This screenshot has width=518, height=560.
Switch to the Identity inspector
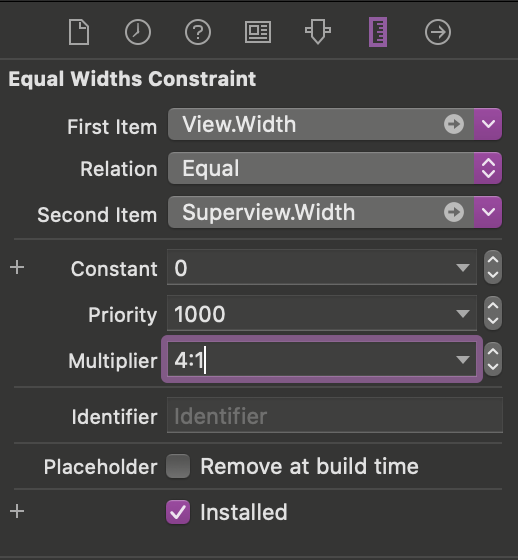tap(258, 32)
